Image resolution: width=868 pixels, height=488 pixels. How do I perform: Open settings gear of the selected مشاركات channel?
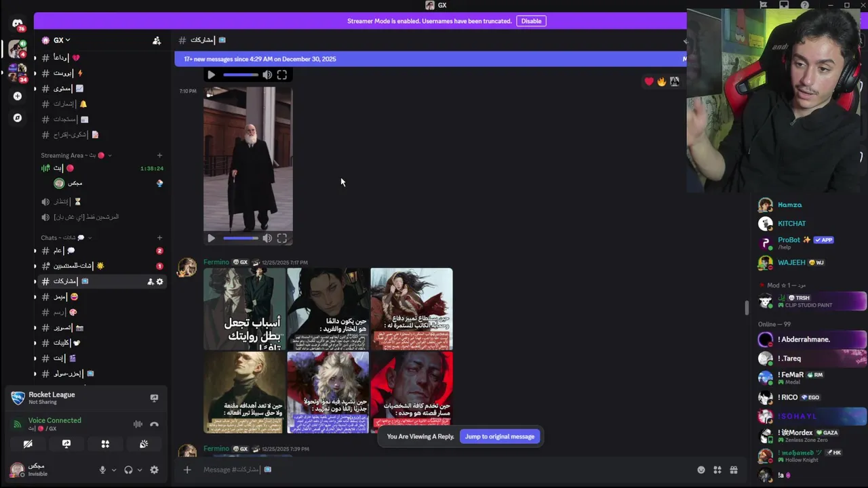[x=160, y=281]
